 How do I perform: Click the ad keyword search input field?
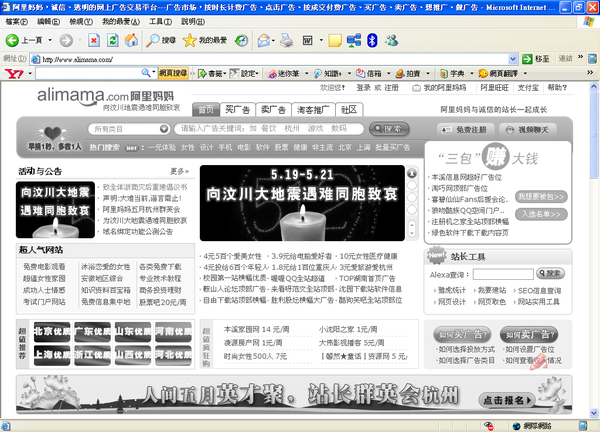pos(269,129)
